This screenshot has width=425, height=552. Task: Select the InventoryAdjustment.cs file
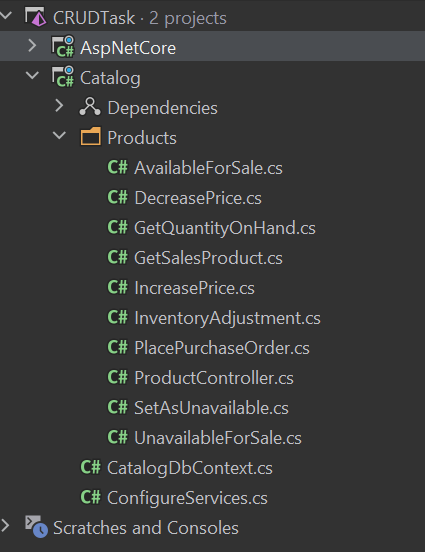point(227,318)
